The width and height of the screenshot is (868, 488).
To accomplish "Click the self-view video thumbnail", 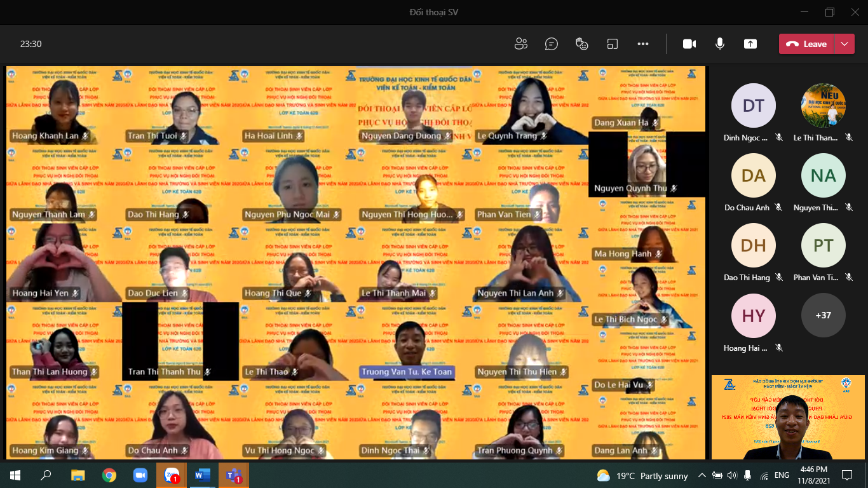I will click(x=788, y=417).
